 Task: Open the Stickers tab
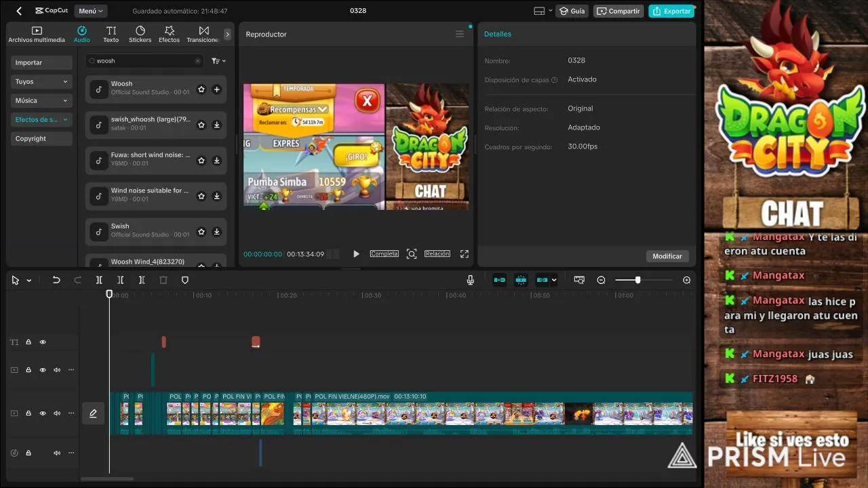[140, 35]
